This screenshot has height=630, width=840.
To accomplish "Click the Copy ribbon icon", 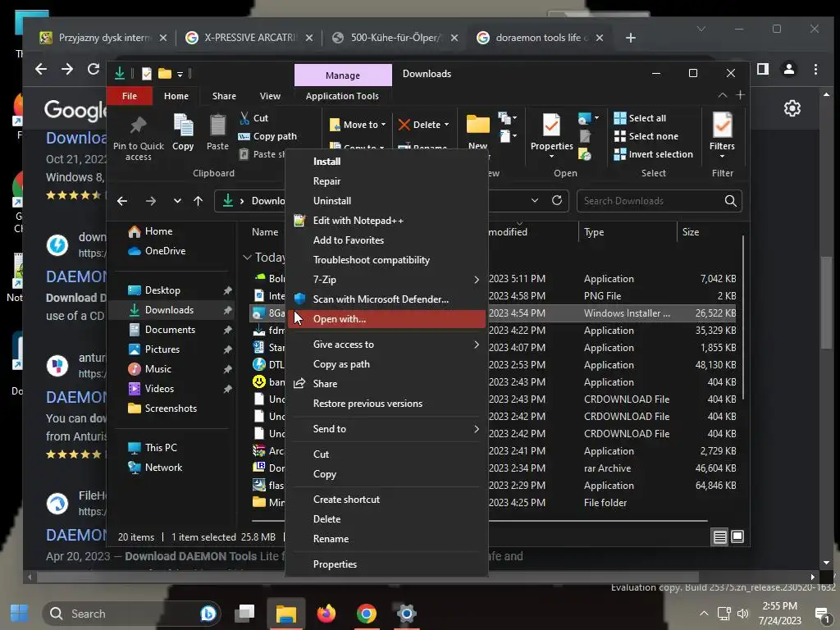I will 183,126.
